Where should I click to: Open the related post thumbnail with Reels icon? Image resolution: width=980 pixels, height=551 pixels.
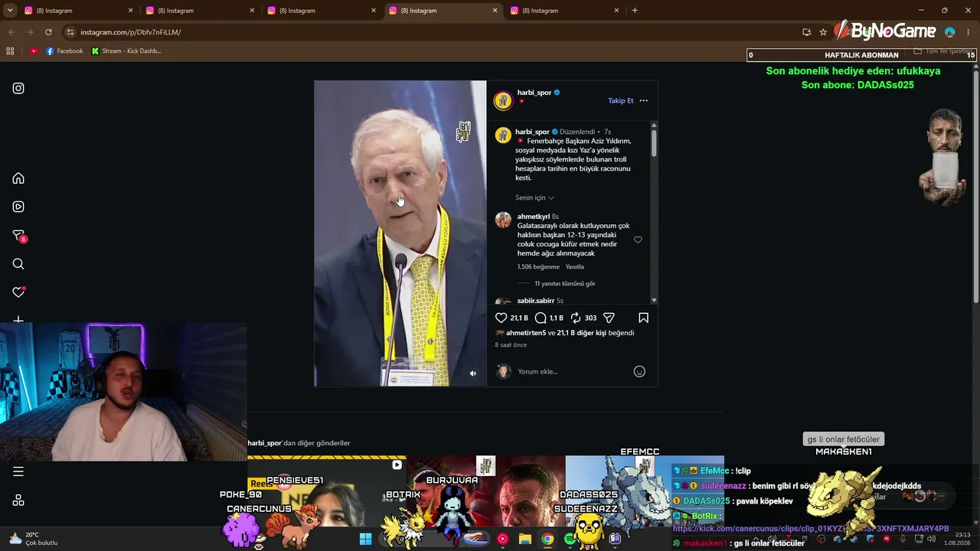click(x=326, y=491)
